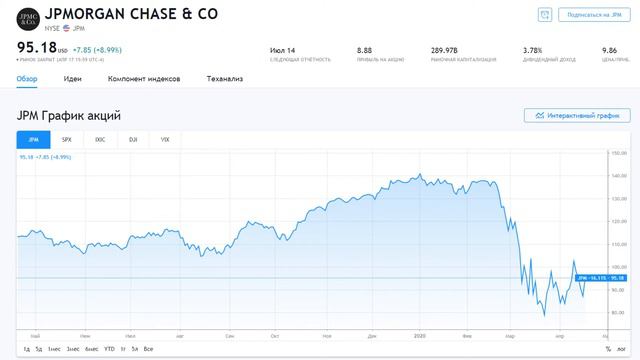The height and width of the screenshot is (360, 640).
Task: Click the JPM График акций heading
Action: [69, 116]
